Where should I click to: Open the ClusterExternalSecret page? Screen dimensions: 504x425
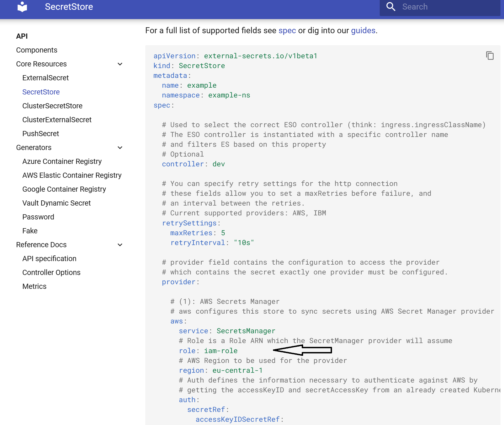(x=57, y=120)
